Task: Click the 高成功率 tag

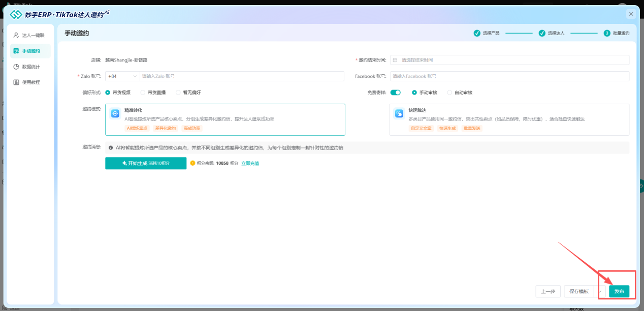Action: tap(192, 128)
